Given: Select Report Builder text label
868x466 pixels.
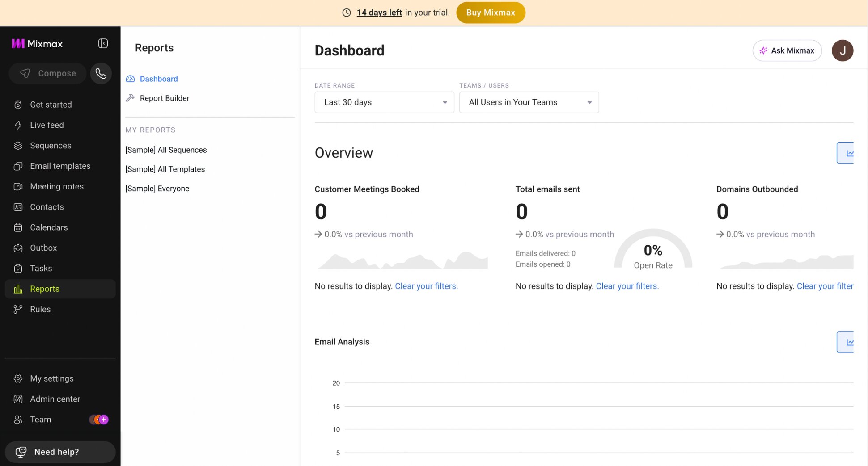Looking at the screenshot, I should (x=165, y=98).
